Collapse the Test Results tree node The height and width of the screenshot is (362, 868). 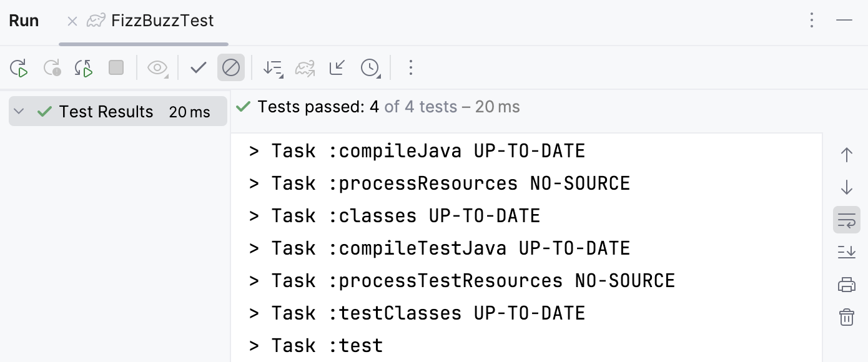[19, 112]
